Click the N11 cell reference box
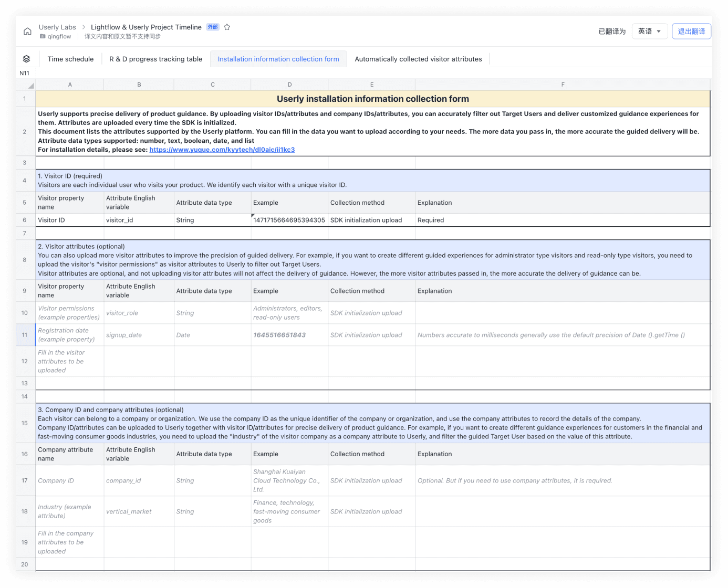 [x=25, y=73]
